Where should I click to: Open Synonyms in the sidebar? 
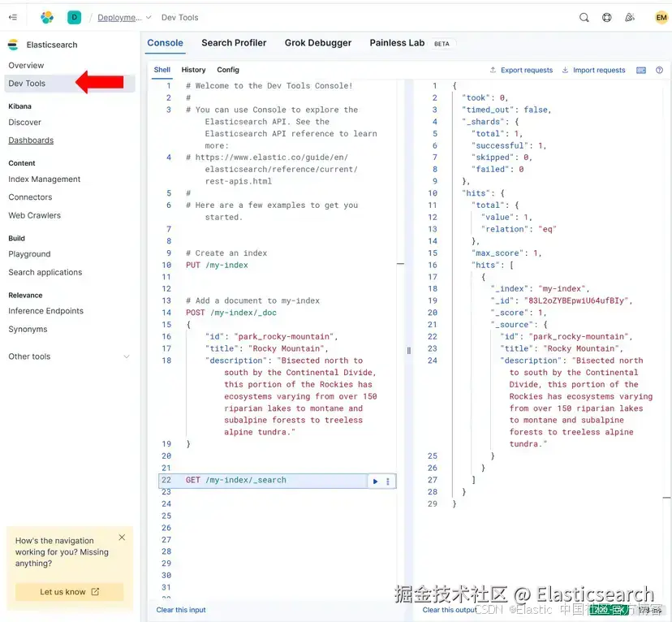(28, 329)
